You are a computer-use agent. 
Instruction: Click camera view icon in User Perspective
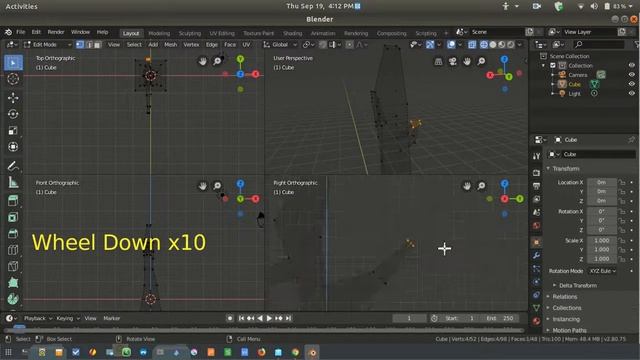(x=453, y=61)
